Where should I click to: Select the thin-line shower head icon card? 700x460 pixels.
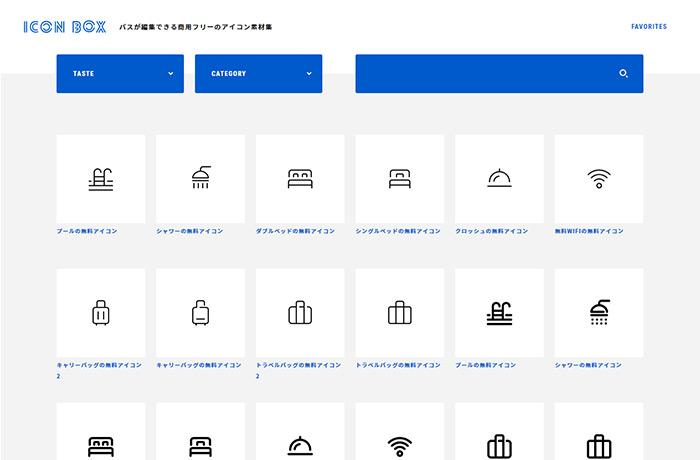pos(200,179)
